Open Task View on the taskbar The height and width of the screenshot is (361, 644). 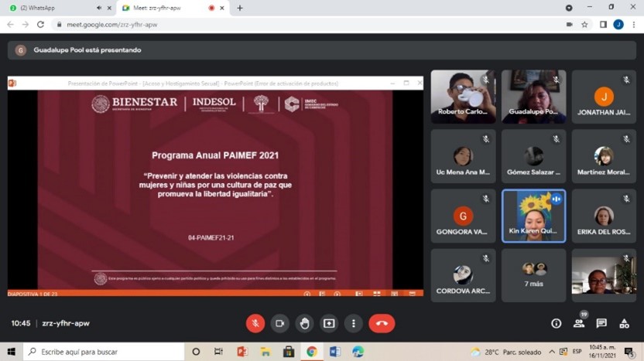pyautogui.click(x=218, y=352)
